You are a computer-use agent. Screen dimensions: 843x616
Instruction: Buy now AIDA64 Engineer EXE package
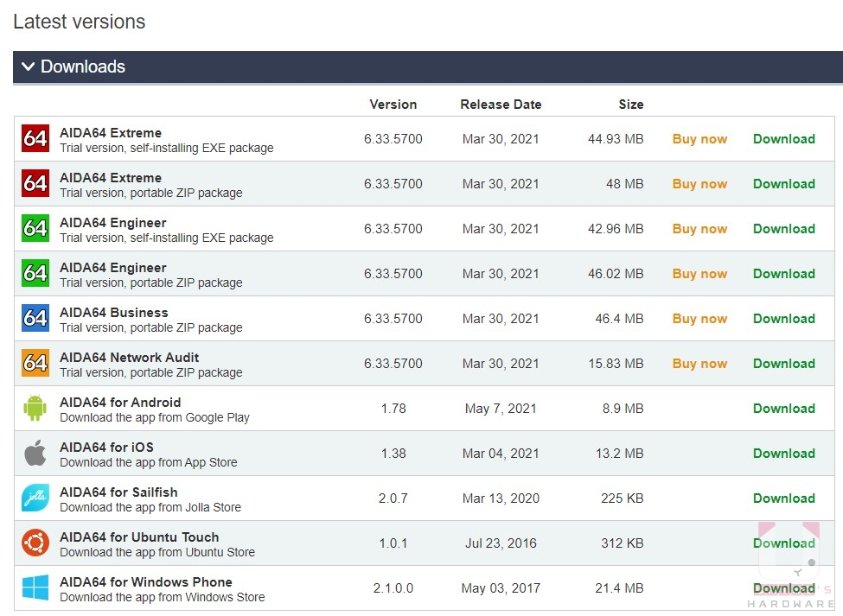pos(699,229)
